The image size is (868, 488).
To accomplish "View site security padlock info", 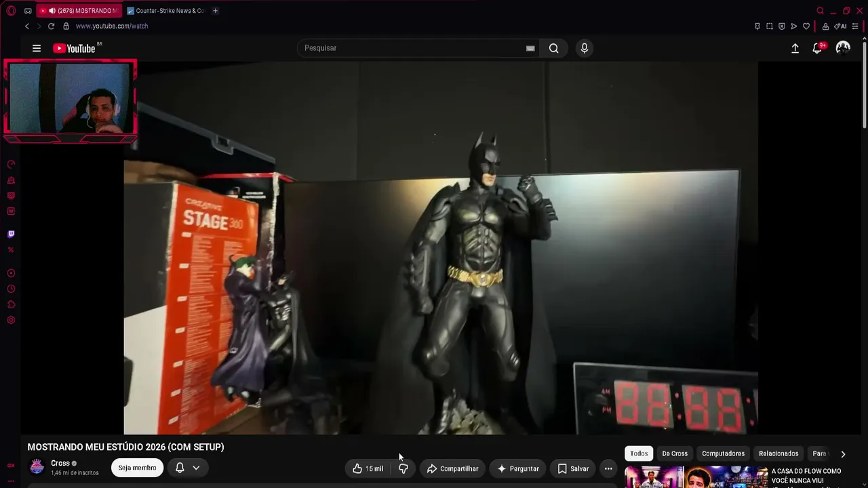I will tap(66, 26).
